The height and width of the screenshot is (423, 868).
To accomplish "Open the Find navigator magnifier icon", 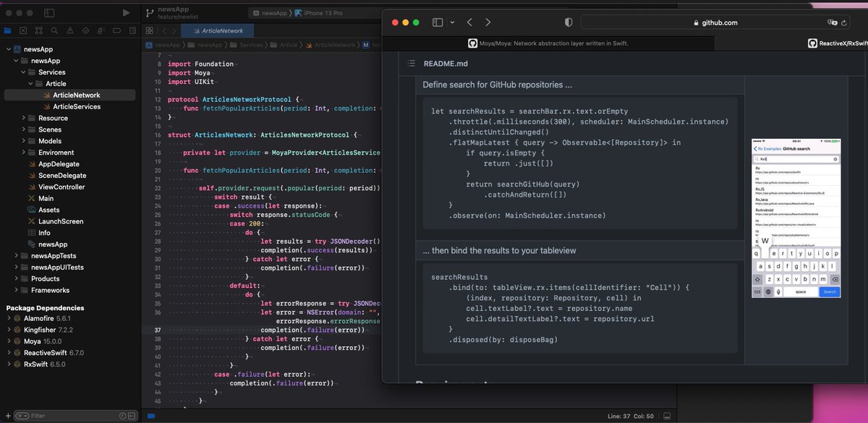I will pyautogui.click(x=54, y=31).
